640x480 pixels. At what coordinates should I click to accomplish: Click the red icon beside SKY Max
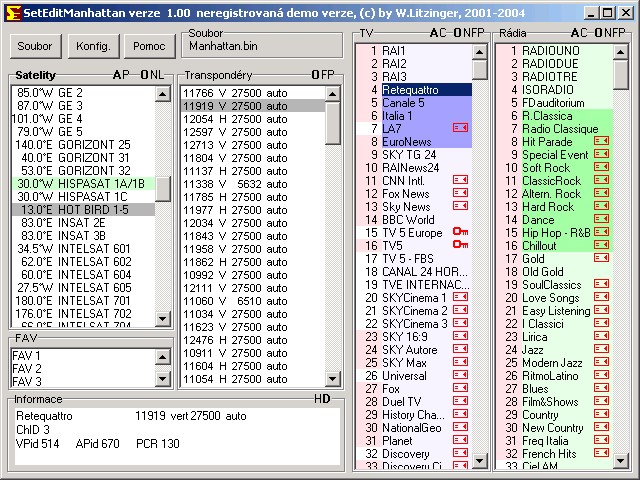pos(460,363)
